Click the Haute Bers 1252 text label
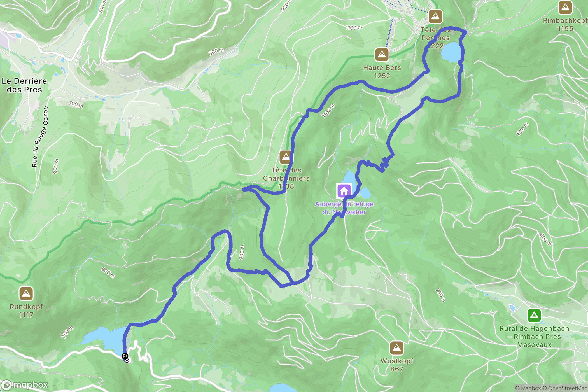 (x=382, y=72)
